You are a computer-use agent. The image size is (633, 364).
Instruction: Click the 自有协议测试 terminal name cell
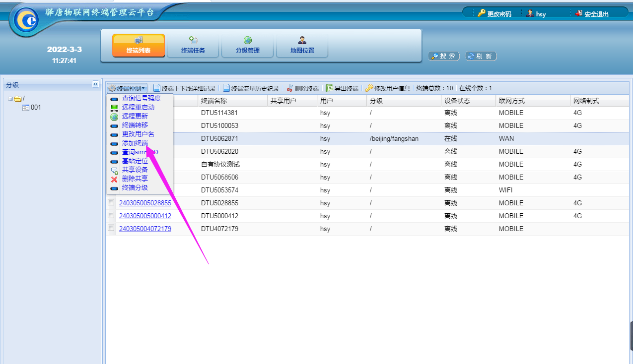tap(220, 164)
